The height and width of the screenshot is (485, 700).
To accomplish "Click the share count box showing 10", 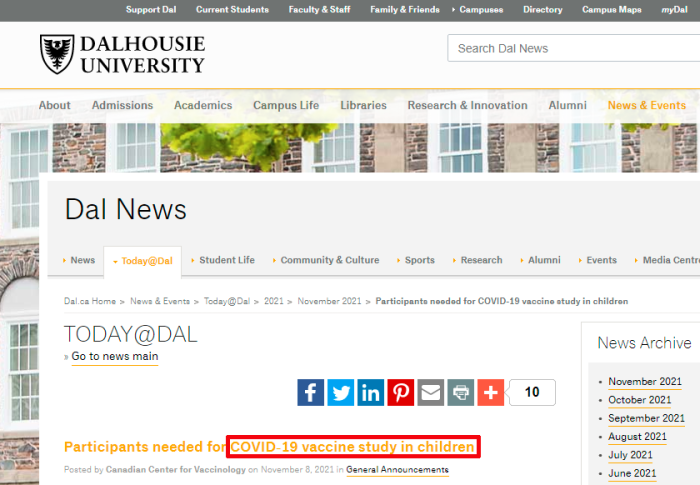I will [532, 393].
